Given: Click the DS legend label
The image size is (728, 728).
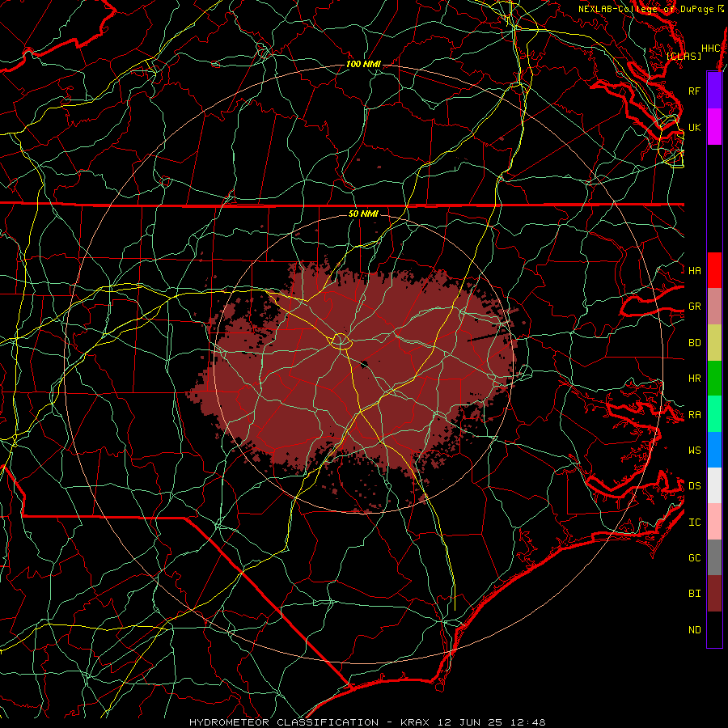Looking at the screenshot, I should [694, 485].
